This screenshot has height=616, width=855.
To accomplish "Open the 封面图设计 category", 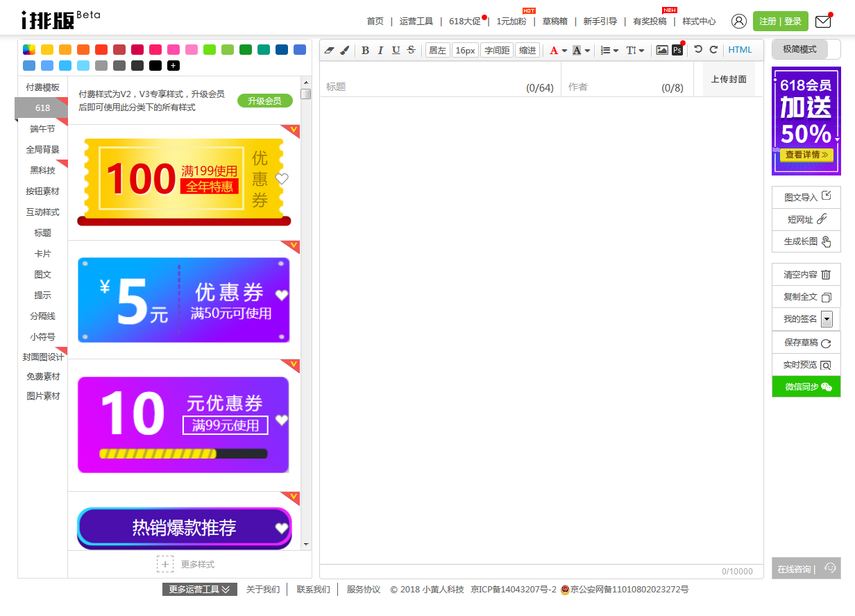I will (x=42, y=357).
